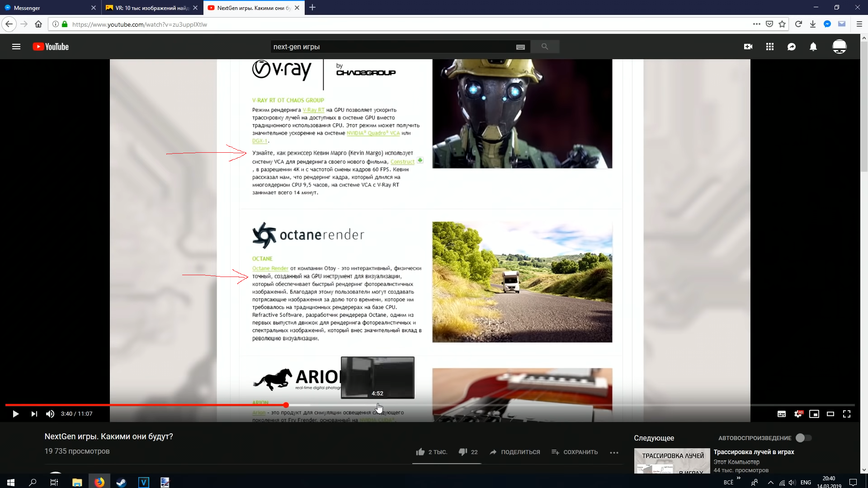The width and height of the screenshot is (868, 488).
Task: Toggle the autoplay switch
Action: coord(803,438)
